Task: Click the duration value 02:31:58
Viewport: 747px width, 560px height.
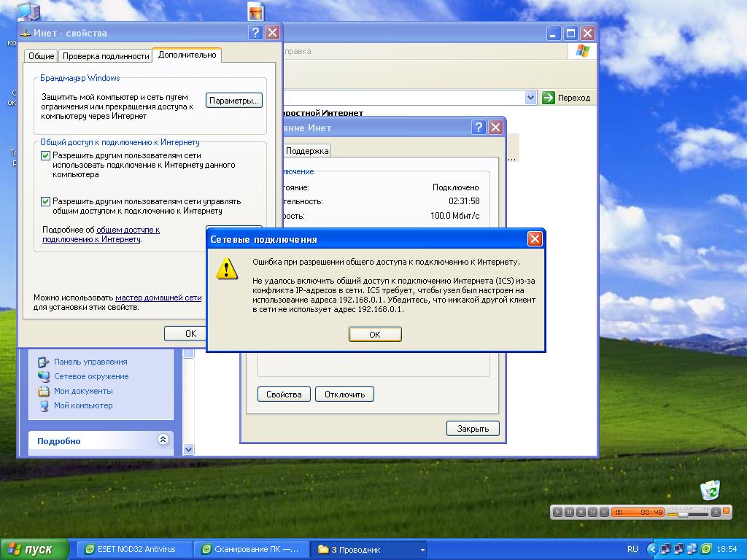Action: (x=464, y=201)
